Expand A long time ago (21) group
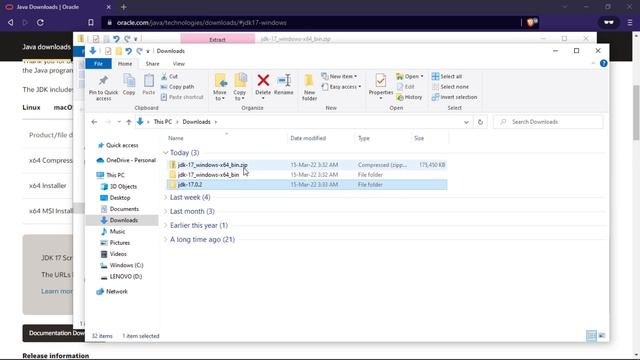This screenshot has height=360, width=640. tap(166, 240)
